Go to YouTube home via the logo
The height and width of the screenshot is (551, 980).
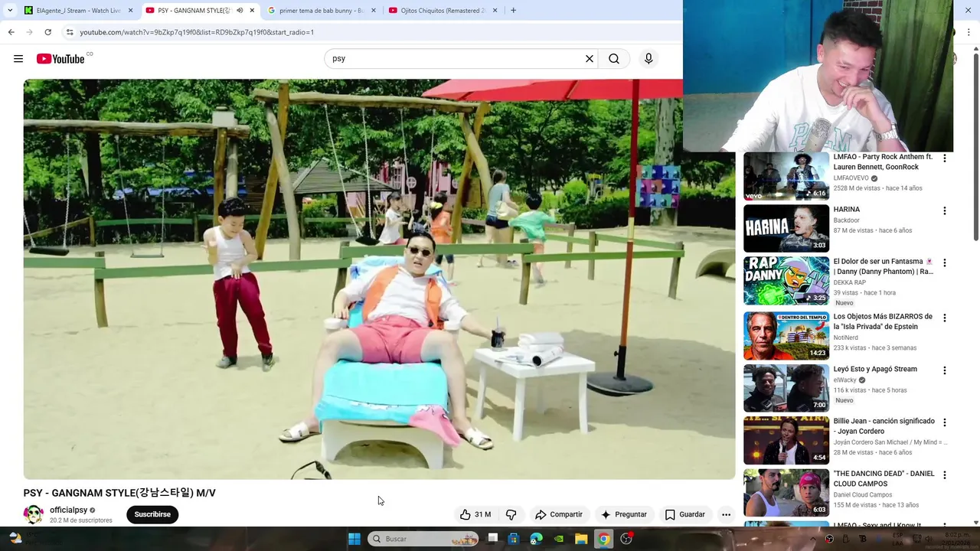[x=60, y=59]
